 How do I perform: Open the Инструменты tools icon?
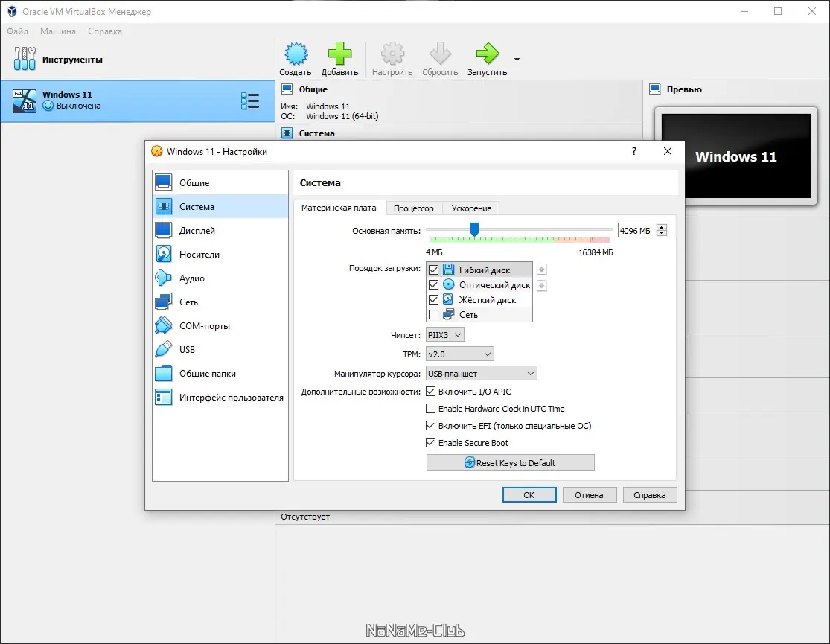(25, 59)
